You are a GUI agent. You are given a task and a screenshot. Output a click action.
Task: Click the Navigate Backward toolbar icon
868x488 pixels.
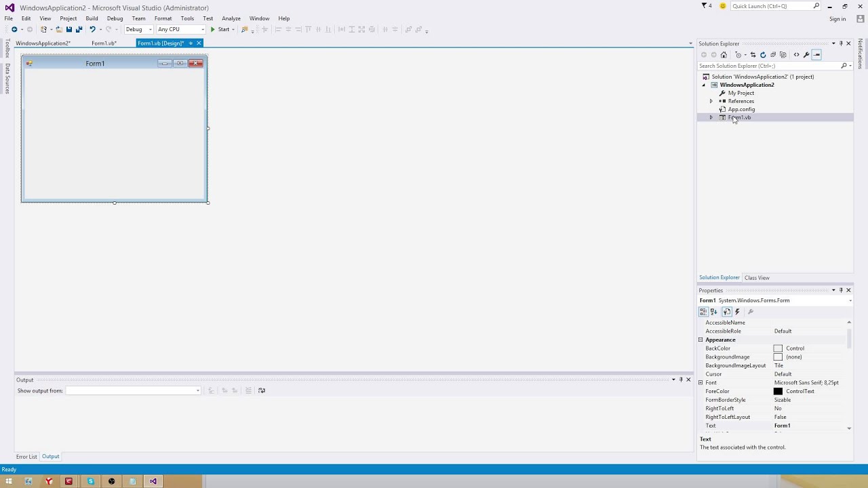tap(14, 29)
